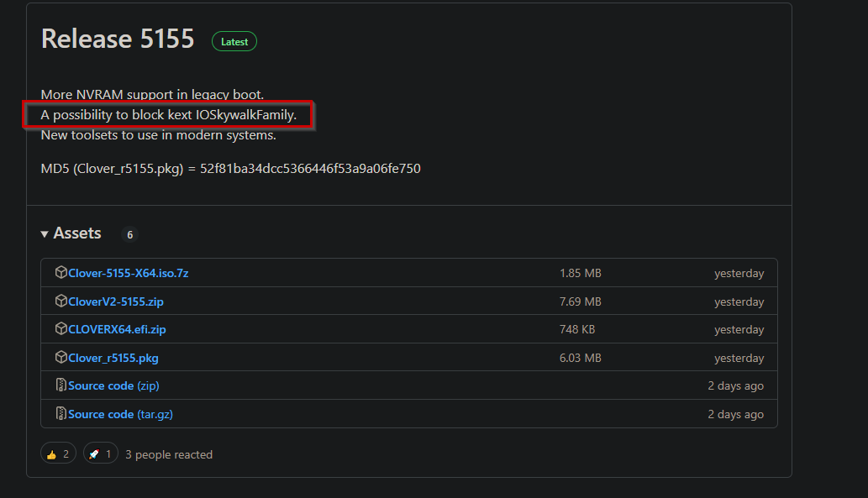This screenshot has height=498, width=868.
Task: Click zip file icon beside Source code (zip)
Action: click(60, 385)
